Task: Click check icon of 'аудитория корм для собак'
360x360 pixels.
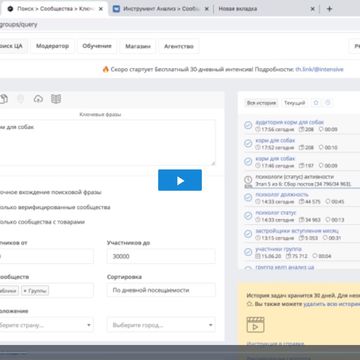Action: pos(248,125)
